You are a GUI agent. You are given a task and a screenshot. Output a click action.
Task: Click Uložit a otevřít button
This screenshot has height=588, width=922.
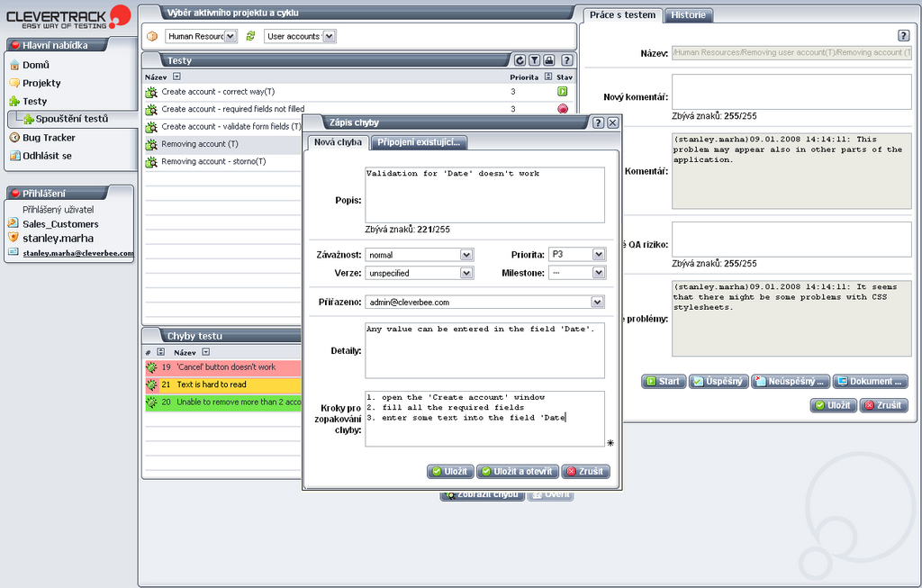518,472
